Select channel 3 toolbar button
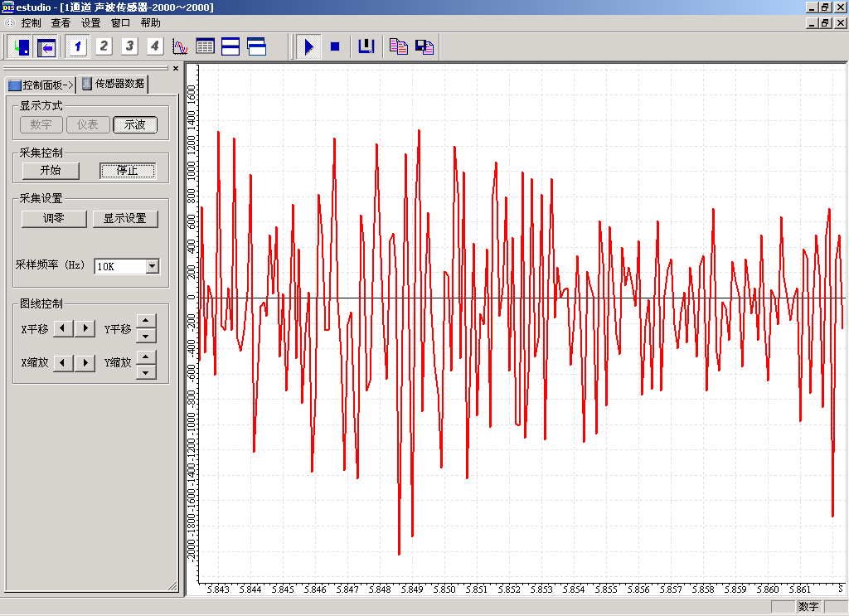This screenshot has height=616, width=849. pyautogui.click(x=129, y=46)
